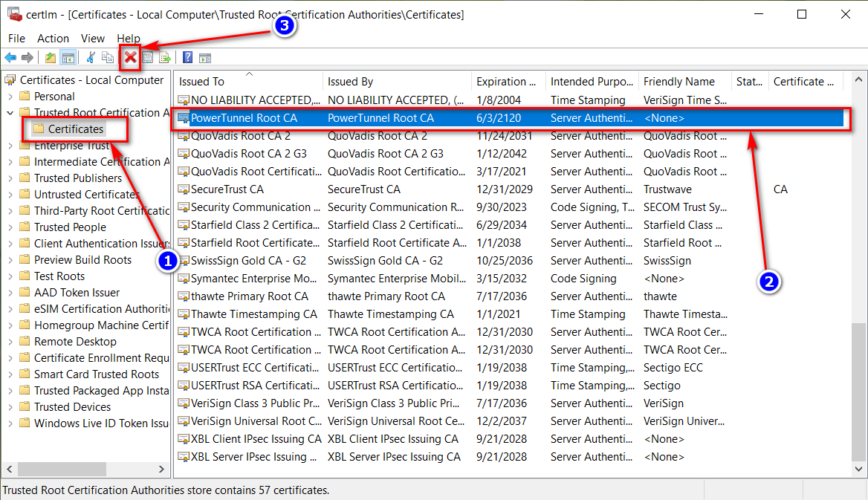Open the Help menu
Image resolution: width=868 pixels, height=500 pixels.
[x=129, y=38]
